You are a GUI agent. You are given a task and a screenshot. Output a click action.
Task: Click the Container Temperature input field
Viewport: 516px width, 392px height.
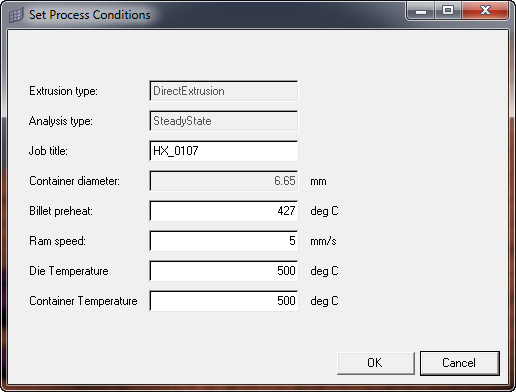point(224,301)
